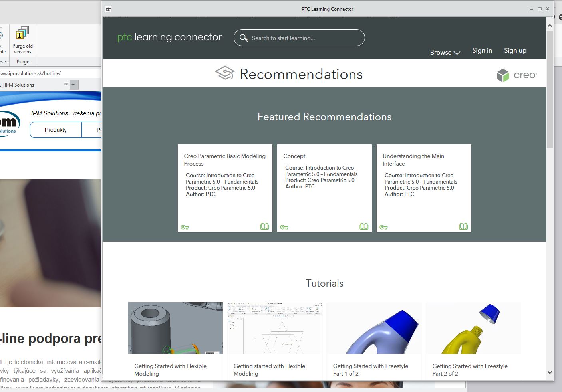Open book icon on Understanding the Main Interface card

(463, 226)
